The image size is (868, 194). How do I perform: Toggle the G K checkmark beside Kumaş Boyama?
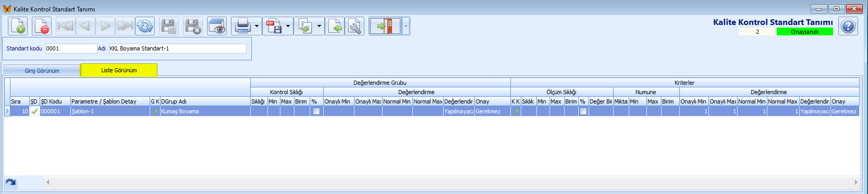coord(155,111)
